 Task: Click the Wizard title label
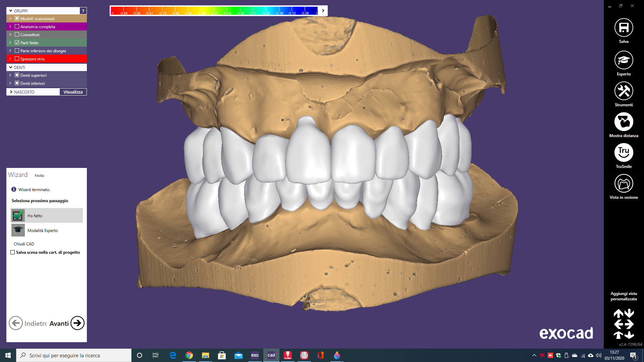click(18, 175)
